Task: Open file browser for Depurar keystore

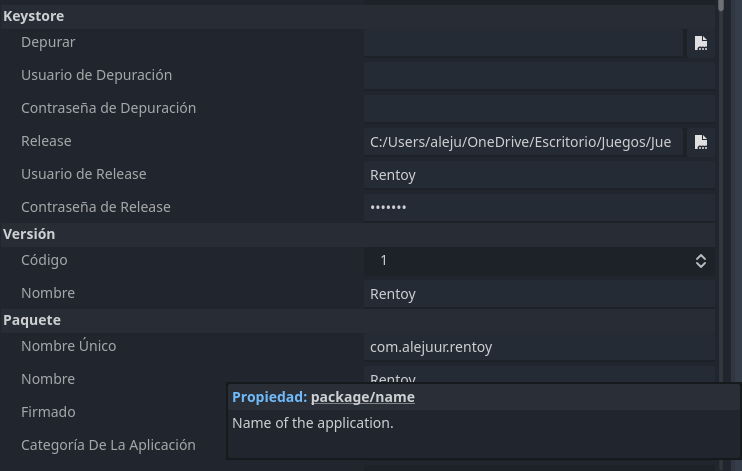Action: coord(701,43)
